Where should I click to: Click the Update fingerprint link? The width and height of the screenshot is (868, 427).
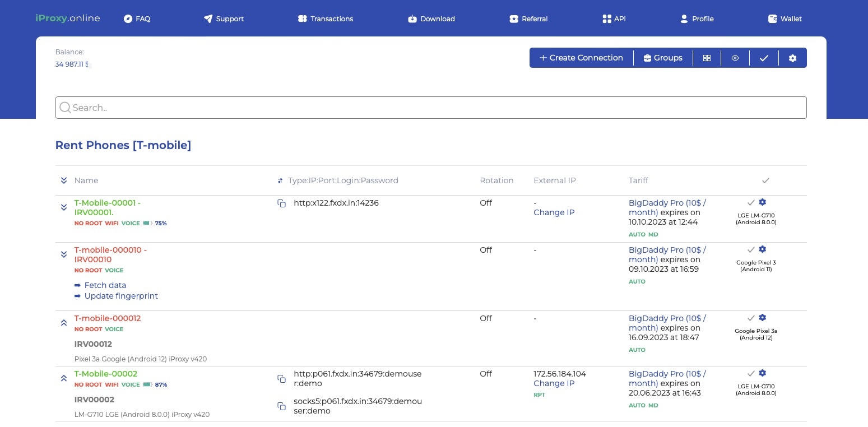[120, 296]
